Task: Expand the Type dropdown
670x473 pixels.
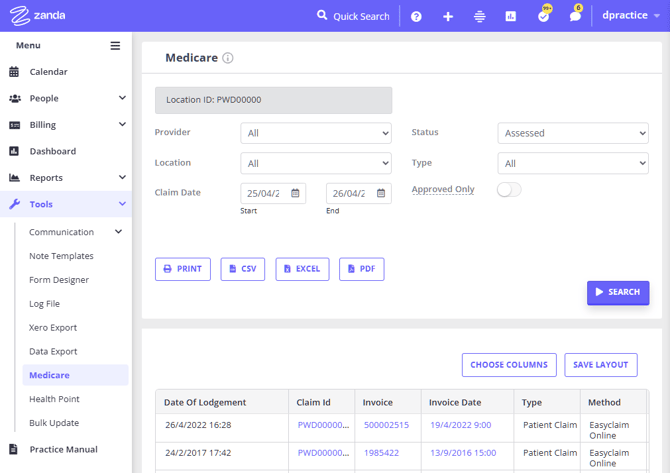Action: point(572,163)
